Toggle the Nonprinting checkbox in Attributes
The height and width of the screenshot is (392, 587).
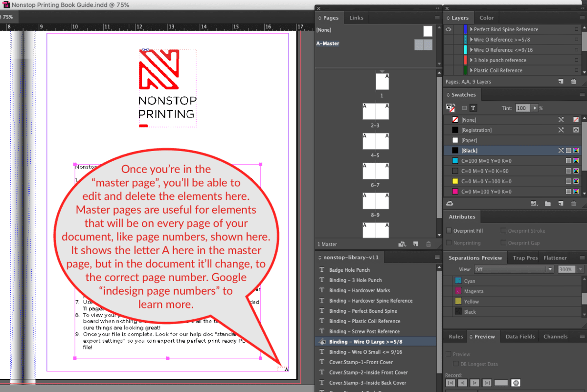point(449,242)
